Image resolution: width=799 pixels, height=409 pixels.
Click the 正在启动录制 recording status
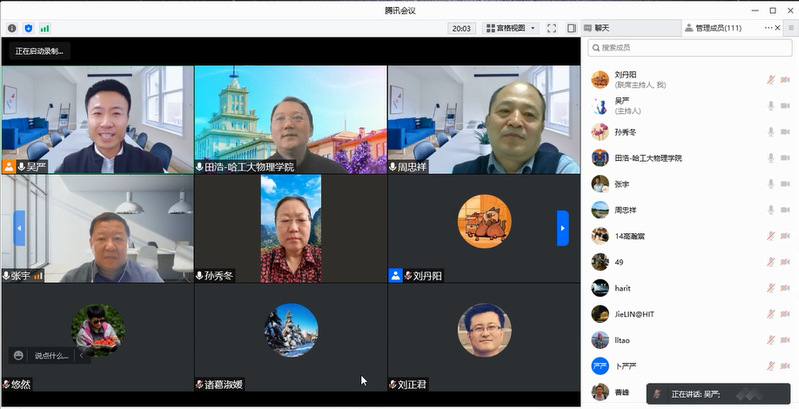40,51
